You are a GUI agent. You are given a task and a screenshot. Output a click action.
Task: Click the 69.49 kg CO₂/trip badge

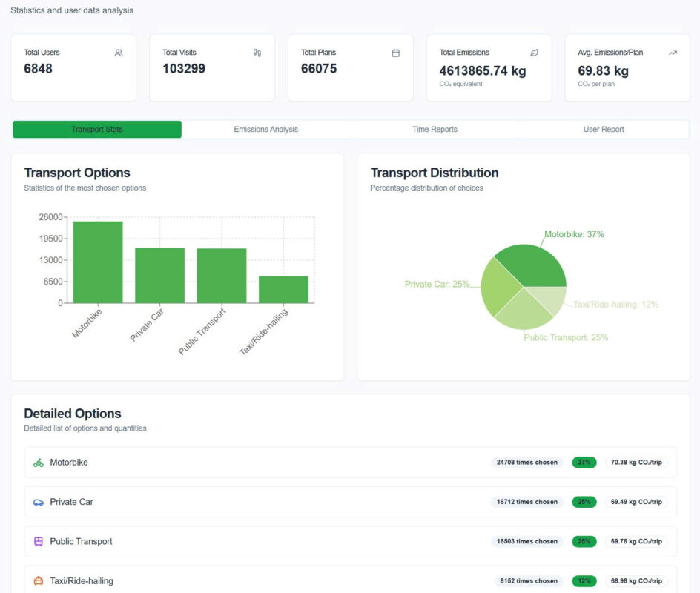(x=636, y=502)
